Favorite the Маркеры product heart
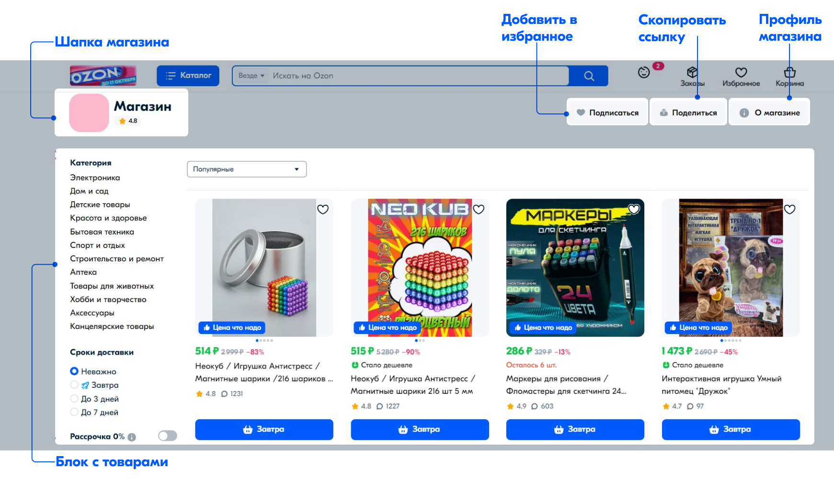This screenshot has width=834, height=504. pos(634,209)
